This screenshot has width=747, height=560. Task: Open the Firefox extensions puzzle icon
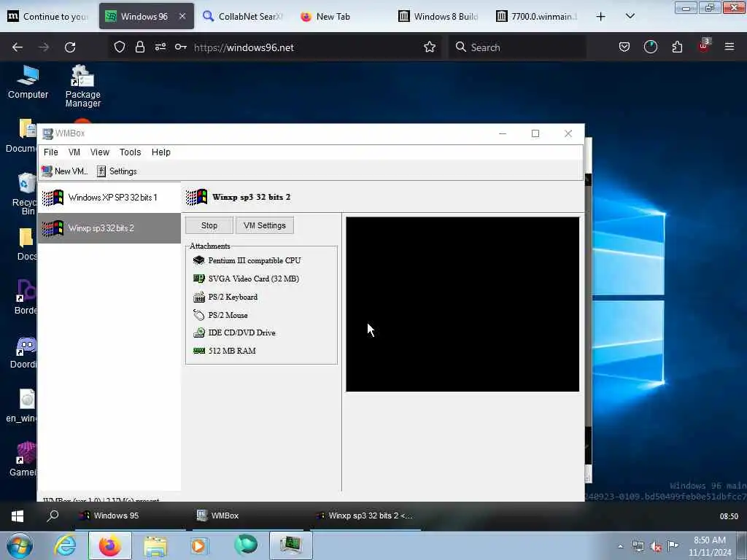(x=677, y=47)
